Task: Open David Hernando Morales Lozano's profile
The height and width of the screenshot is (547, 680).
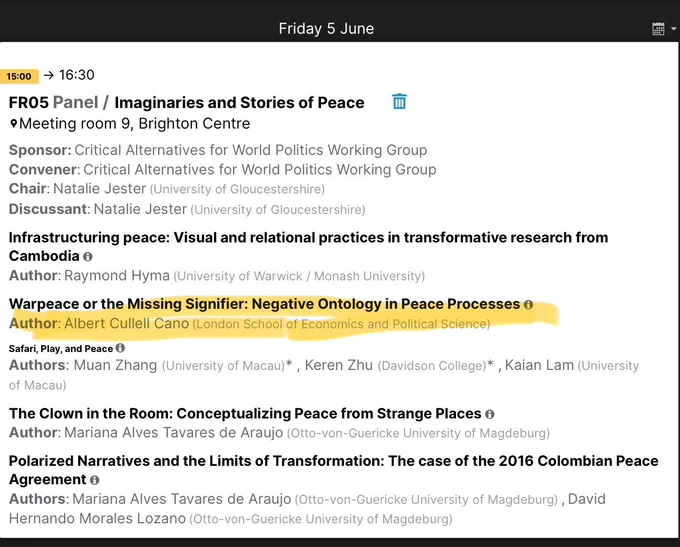Action: click(307, 509)
